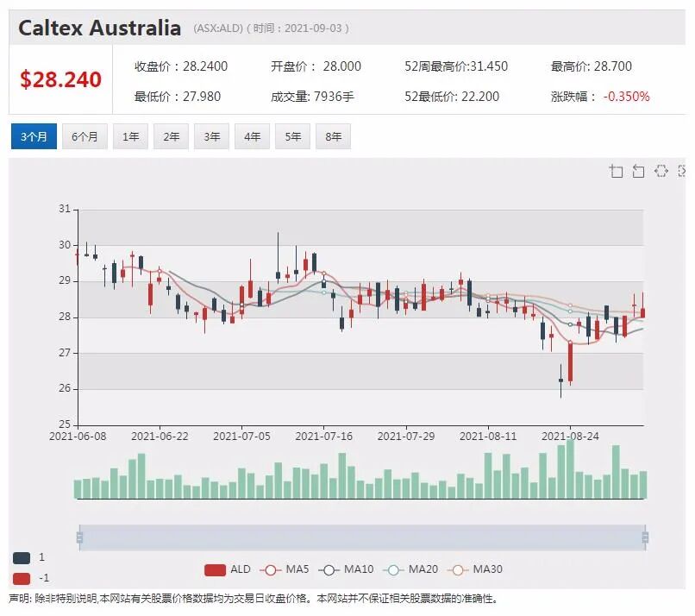
Task: Grab the right handle of the range slider
Action: pos(645,537)
